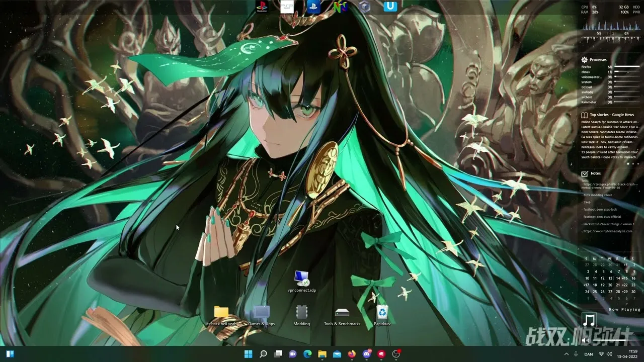
Task: Open File Explorer from the taskbar
Action: coord(323,354)
